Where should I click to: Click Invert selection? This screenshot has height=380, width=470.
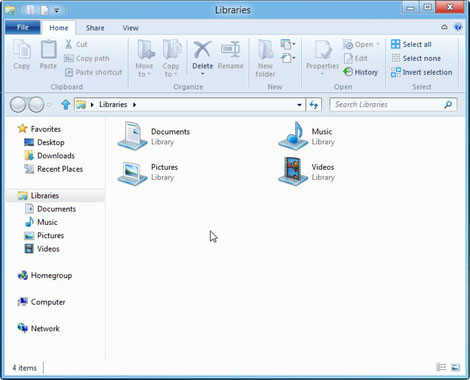coord(421,72)
